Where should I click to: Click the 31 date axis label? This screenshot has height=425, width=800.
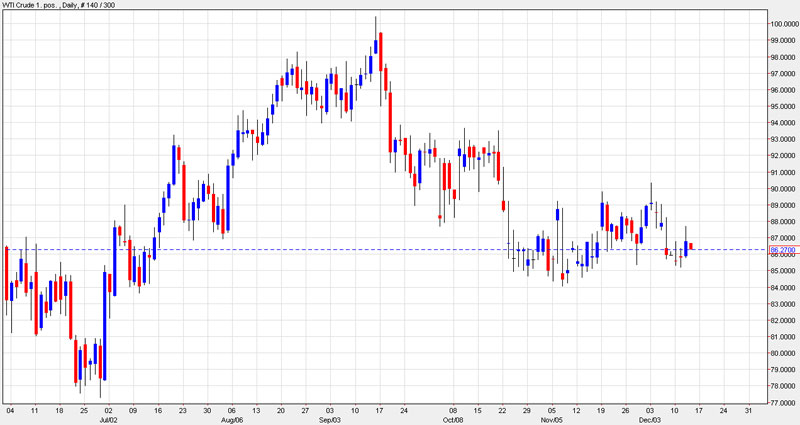click(x=748, y=411)
